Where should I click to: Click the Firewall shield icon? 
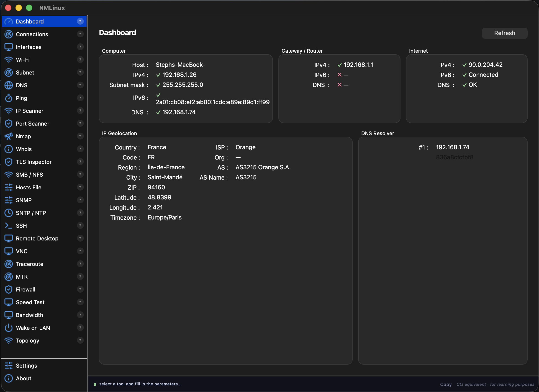pos(9,289)
